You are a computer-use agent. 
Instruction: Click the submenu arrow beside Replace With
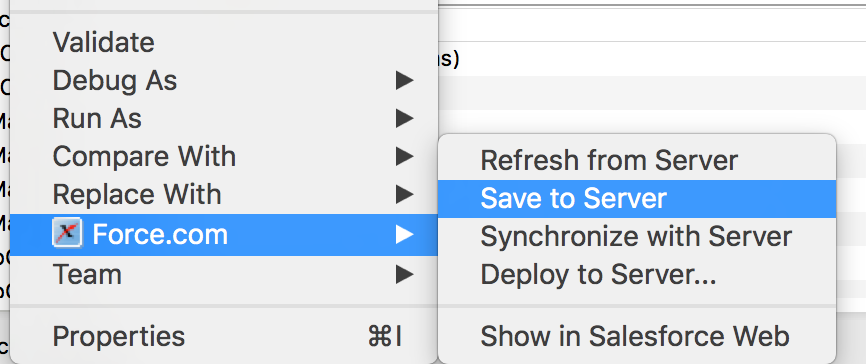(x=405, y=194)
